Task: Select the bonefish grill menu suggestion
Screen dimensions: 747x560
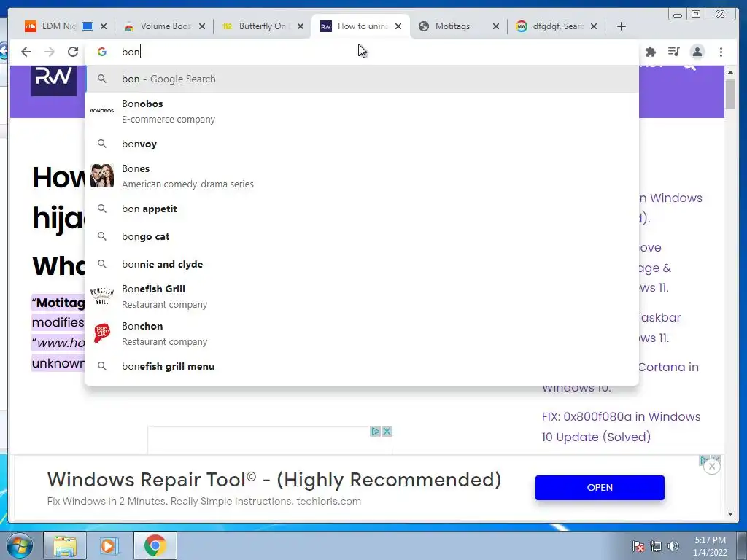Action: [362, 366]
